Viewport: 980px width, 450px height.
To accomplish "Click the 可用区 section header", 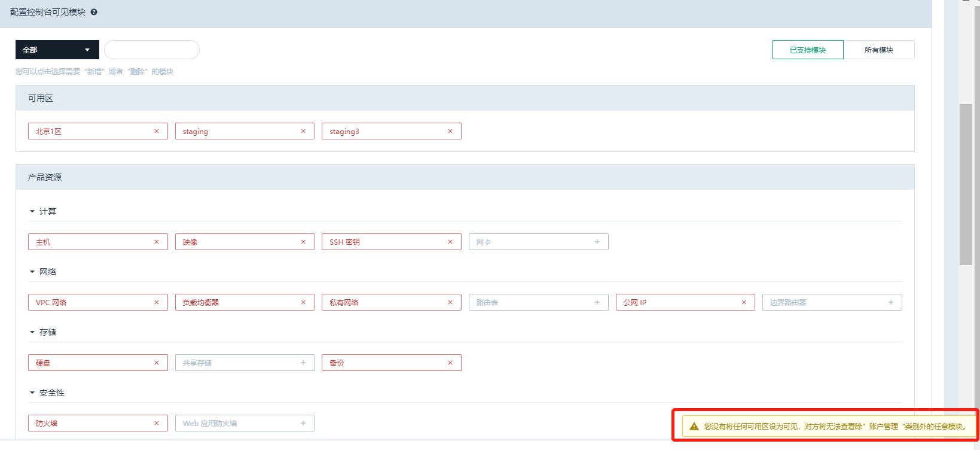I will point(465,98).
